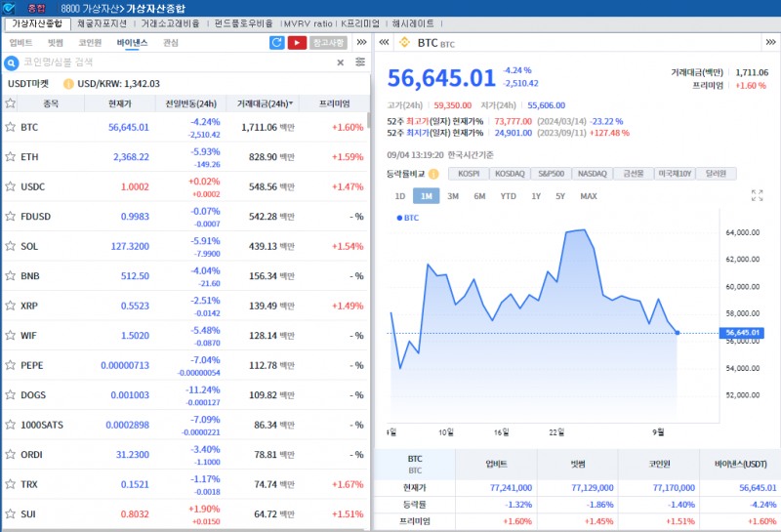Viewport: 781px width, 532px height.
Task: Open the red YouTube video icon
Action: (296, 43)
